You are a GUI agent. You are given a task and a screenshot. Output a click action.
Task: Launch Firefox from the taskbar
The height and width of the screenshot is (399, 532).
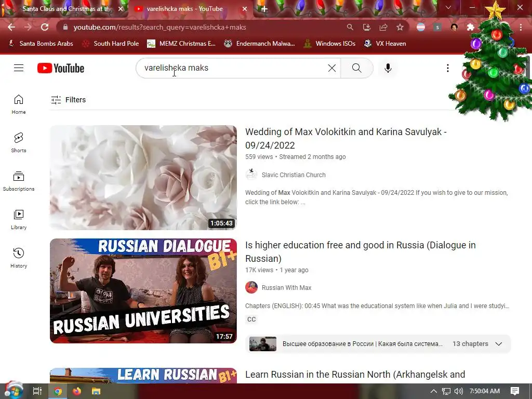tap(77, 391)
